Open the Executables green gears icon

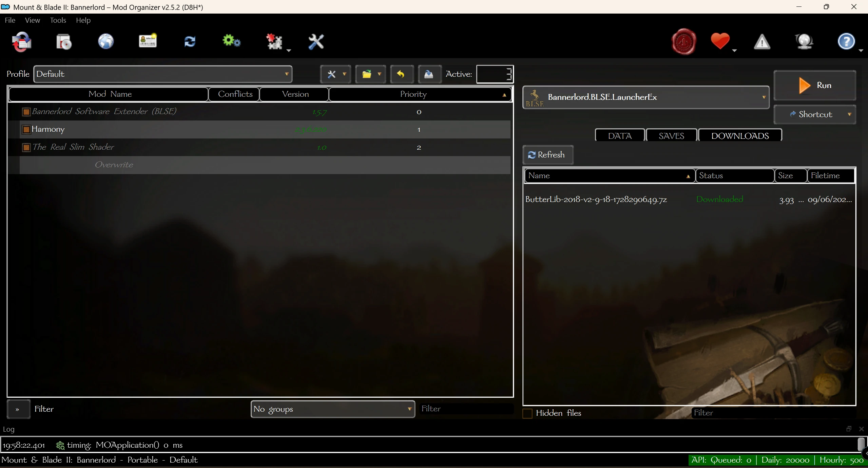pos(232,41)
